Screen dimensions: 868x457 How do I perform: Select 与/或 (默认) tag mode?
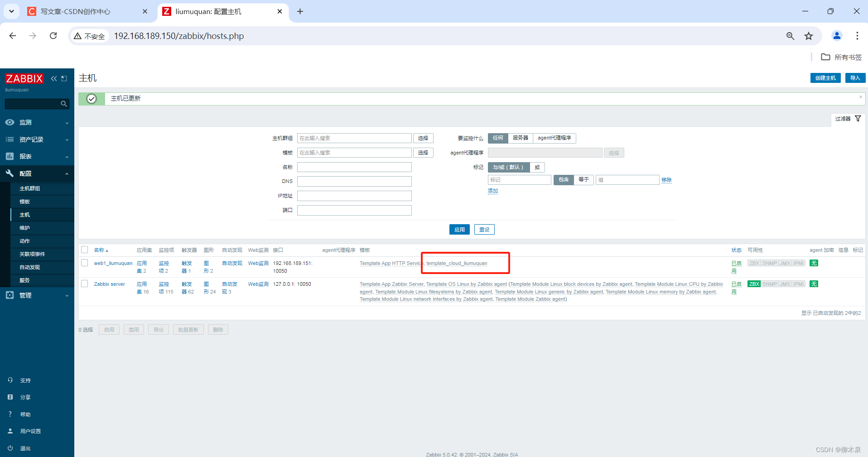coord(508,167)
